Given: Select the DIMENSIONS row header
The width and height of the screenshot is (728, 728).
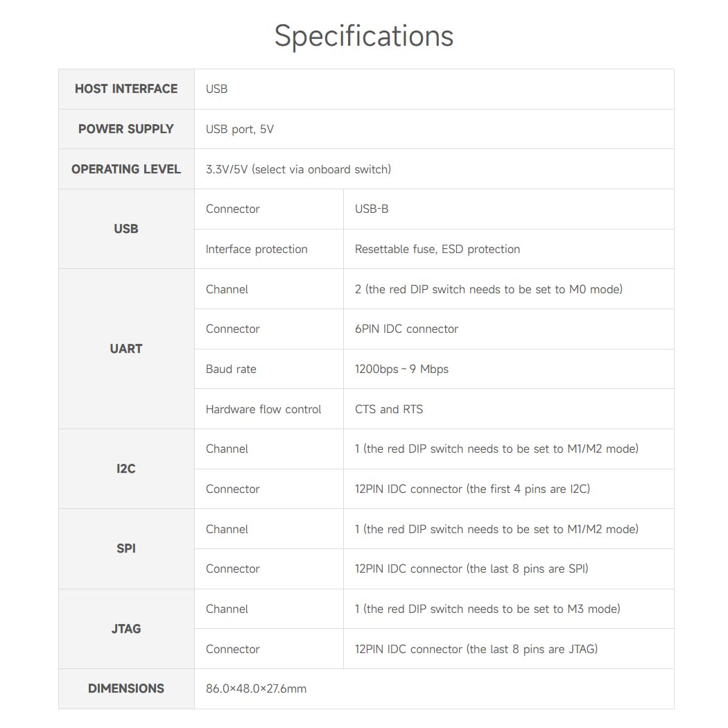Looking at the screenshot, I should click(x=126, y=688).
